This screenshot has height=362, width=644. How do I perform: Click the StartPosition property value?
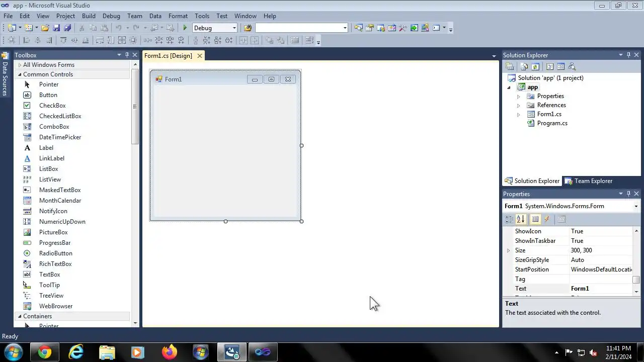click(601, 269)
